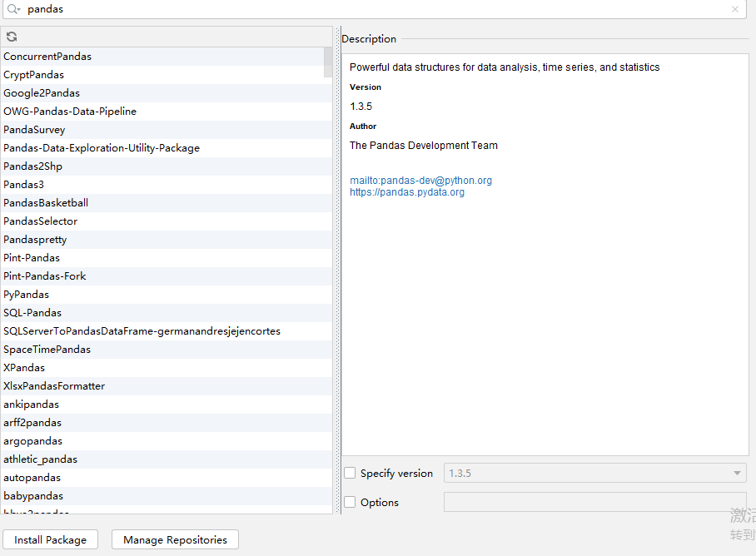Click the version value 1.3.5 in the description

(x=361, y=107)
